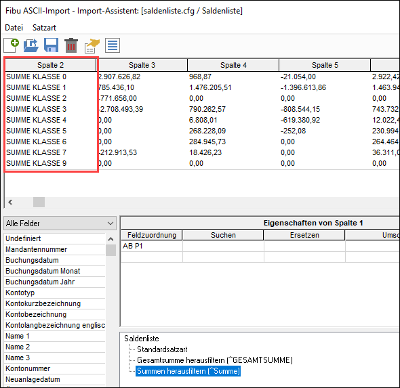Open the Satzart menu
Viewport: 400px width, 388px height.
click(44, 28)
